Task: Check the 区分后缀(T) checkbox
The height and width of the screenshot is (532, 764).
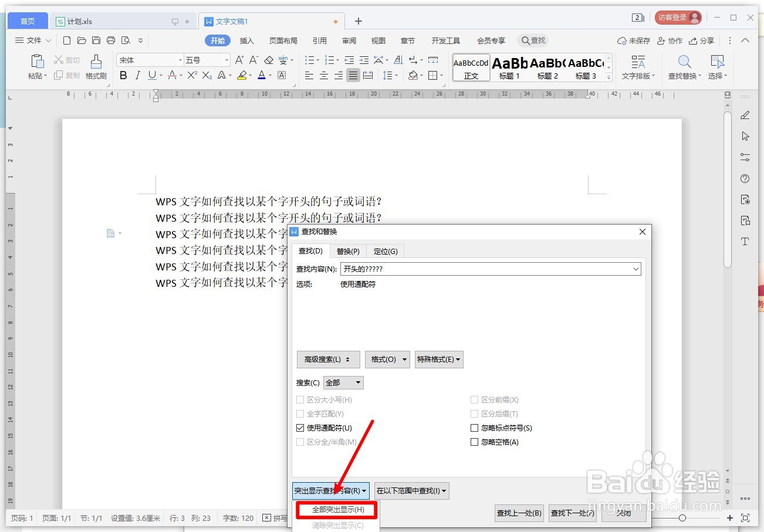Action: [x=474, y=414]
